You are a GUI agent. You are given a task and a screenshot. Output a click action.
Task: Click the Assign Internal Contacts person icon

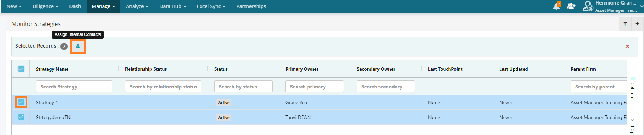pyautogui.click(x=78, y=46)
